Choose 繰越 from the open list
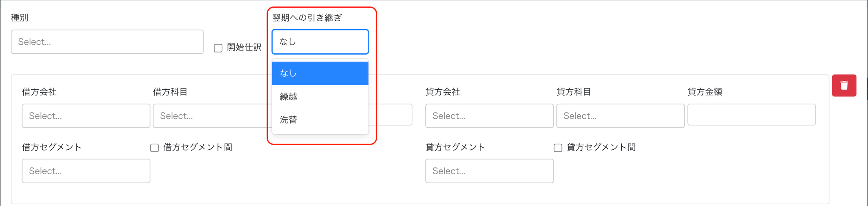 coord(320,96)
